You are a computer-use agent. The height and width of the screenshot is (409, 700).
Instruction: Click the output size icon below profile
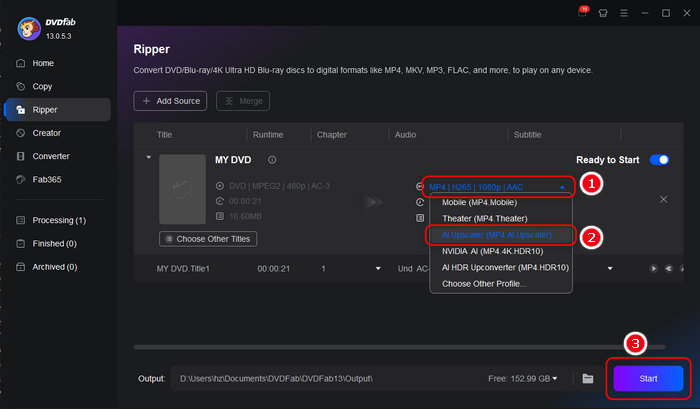420,218
